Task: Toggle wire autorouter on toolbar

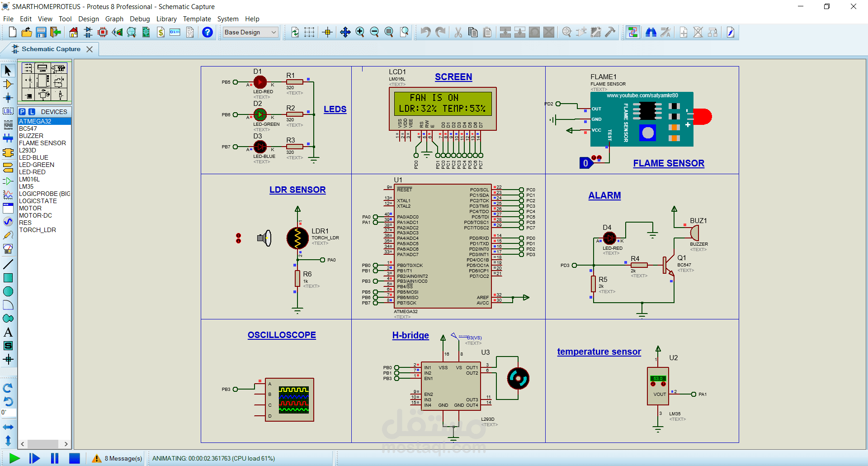Action: (633, 32)
